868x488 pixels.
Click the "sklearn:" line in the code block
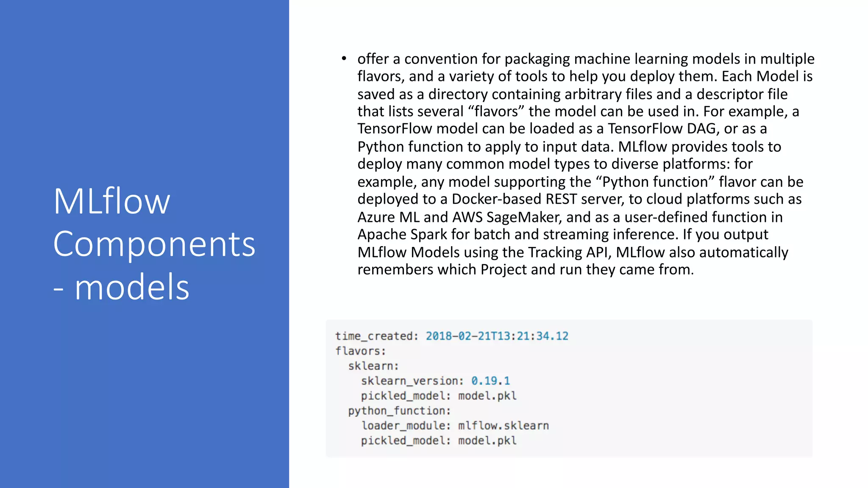[x=373, y=366]
